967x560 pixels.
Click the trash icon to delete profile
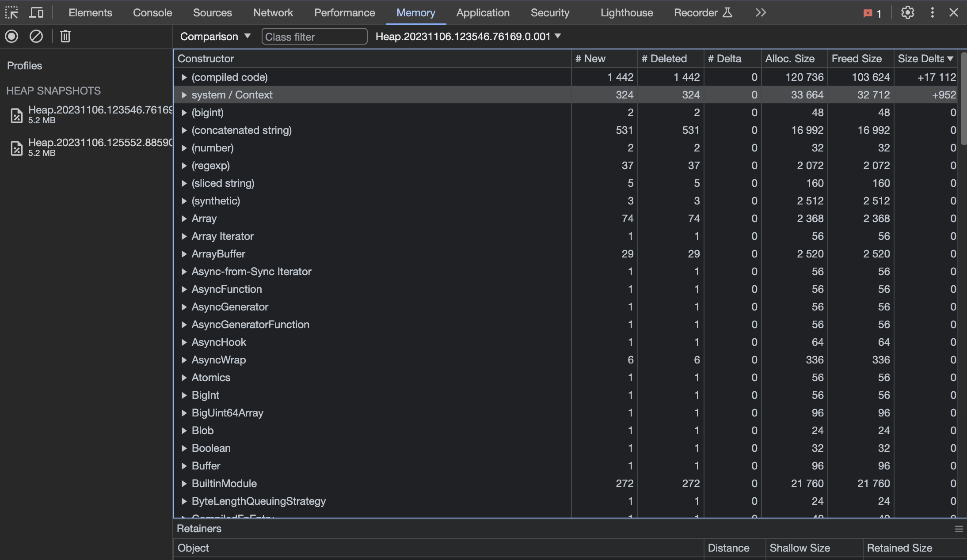click(x=65, y=36)
